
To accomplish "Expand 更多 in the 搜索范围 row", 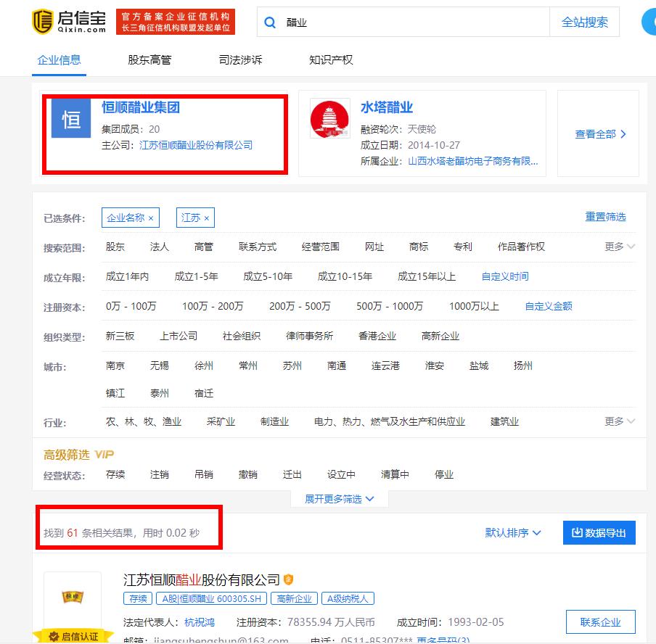I will [x=620, y=247].
